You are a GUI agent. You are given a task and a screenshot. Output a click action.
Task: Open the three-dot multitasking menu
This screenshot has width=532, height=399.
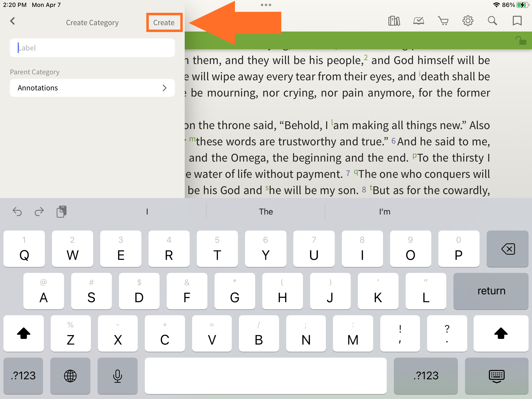click(266, 5)
